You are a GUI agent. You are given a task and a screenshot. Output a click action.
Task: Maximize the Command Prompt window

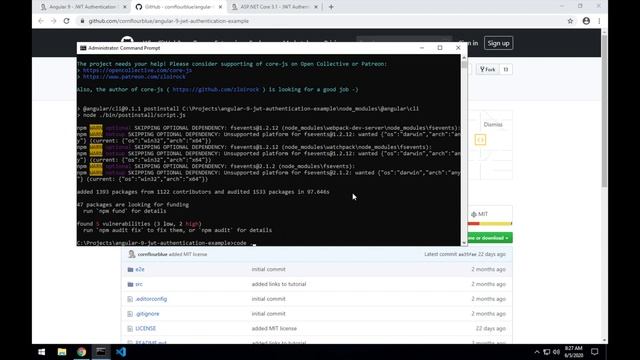[x=440, y=48]
